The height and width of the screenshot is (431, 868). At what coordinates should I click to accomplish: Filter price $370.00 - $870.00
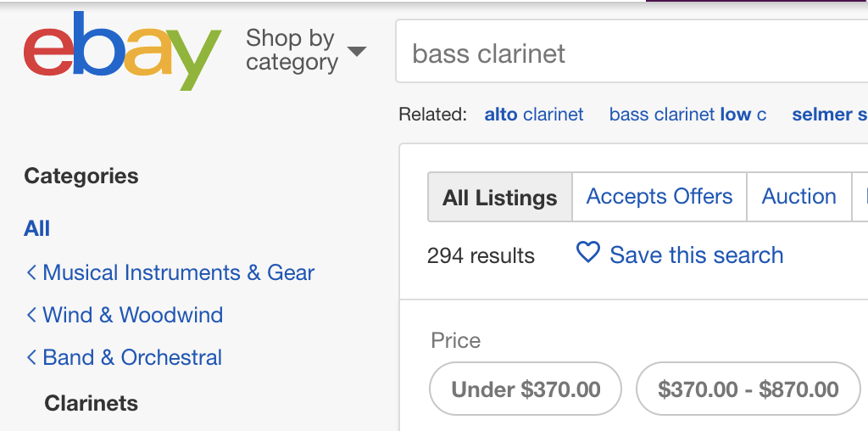[x=748, y=389]
